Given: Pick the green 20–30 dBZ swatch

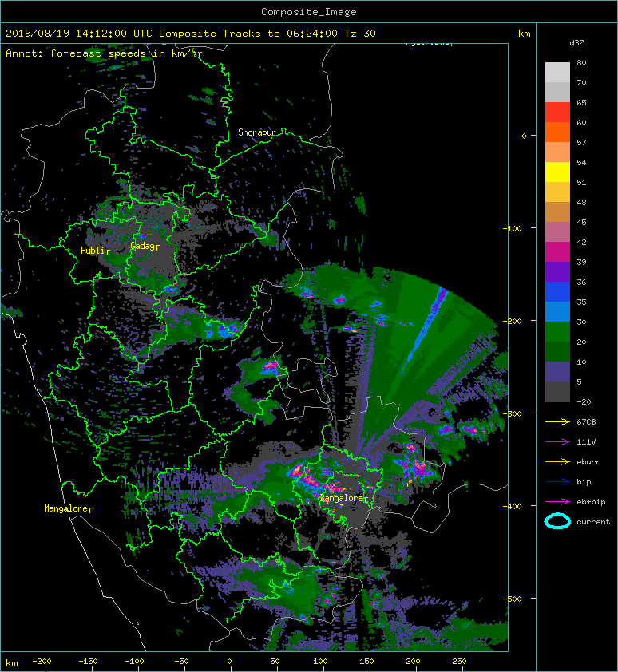Looking at the screenshot, I should pyautogui.click(x=557, y=332).
